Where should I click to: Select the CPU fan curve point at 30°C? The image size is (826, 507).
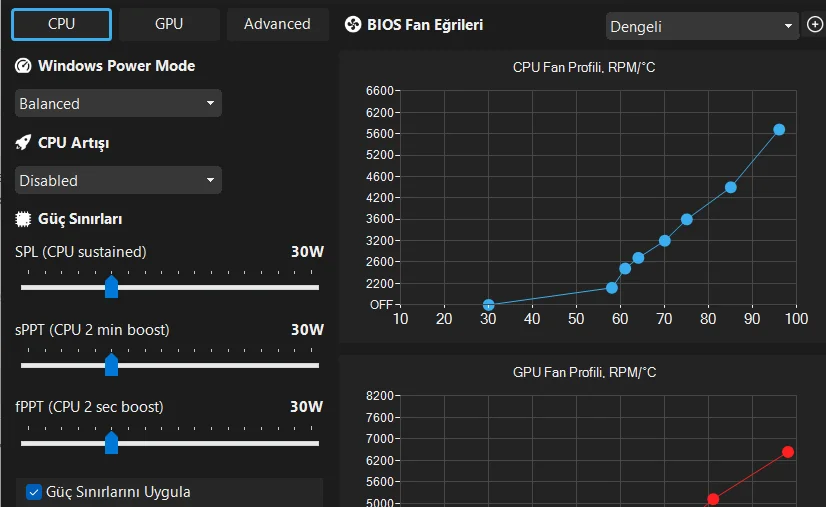(488, 305)
